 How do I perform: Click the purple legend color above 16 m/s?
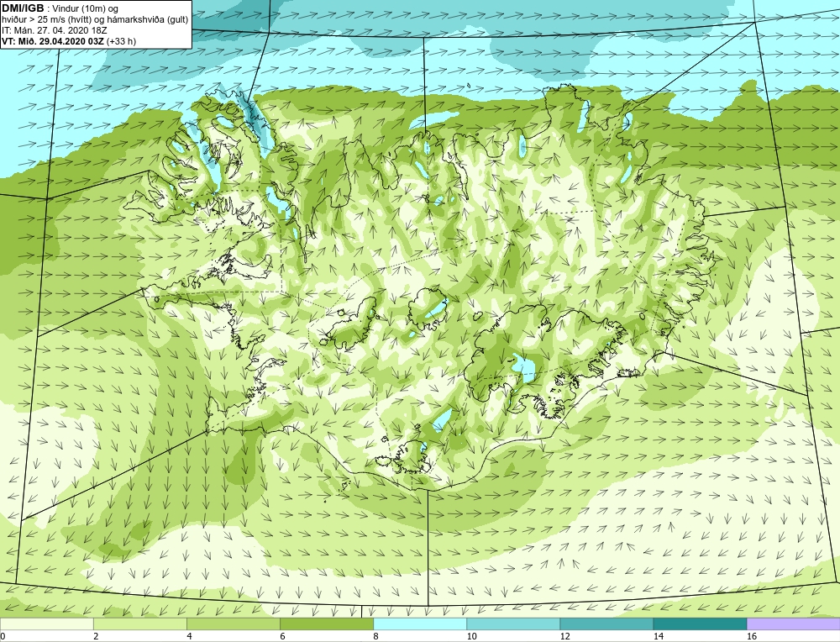(794, 624)
